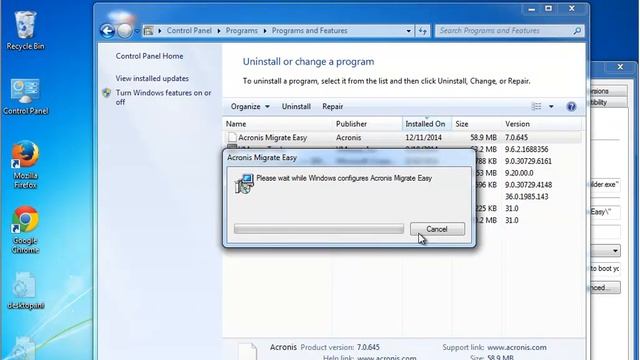Sort by the Size column header
This screenshot has width=640, height=360.
click(x=476, y=124)
